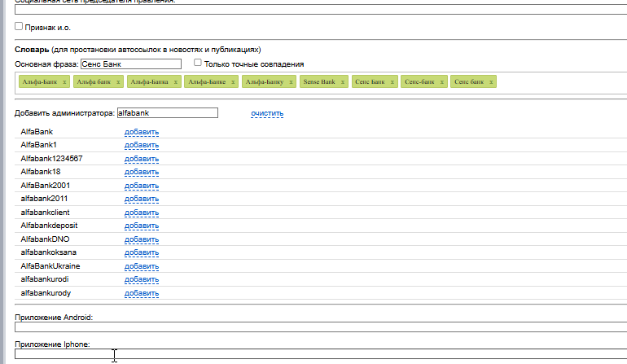Enable Только точные совпадения checkbox
627x364 pixels.
click(198, 63)
